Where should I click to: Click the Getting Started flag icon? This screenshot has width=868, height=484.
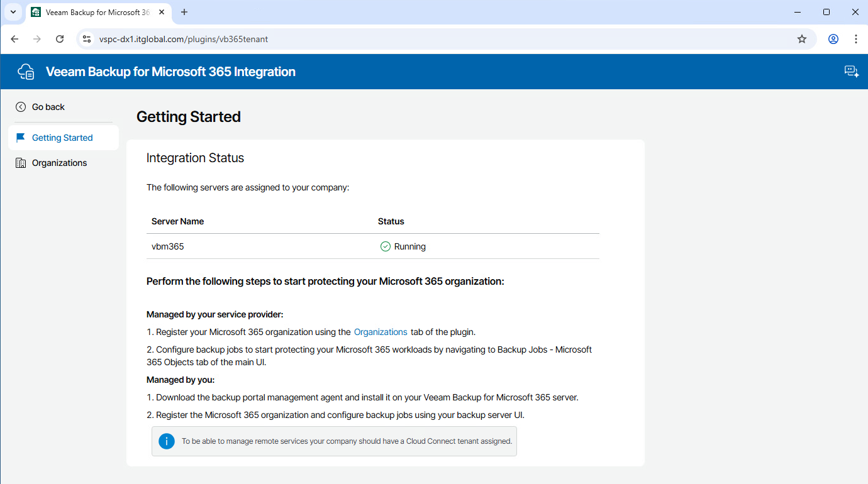point(21,138)
